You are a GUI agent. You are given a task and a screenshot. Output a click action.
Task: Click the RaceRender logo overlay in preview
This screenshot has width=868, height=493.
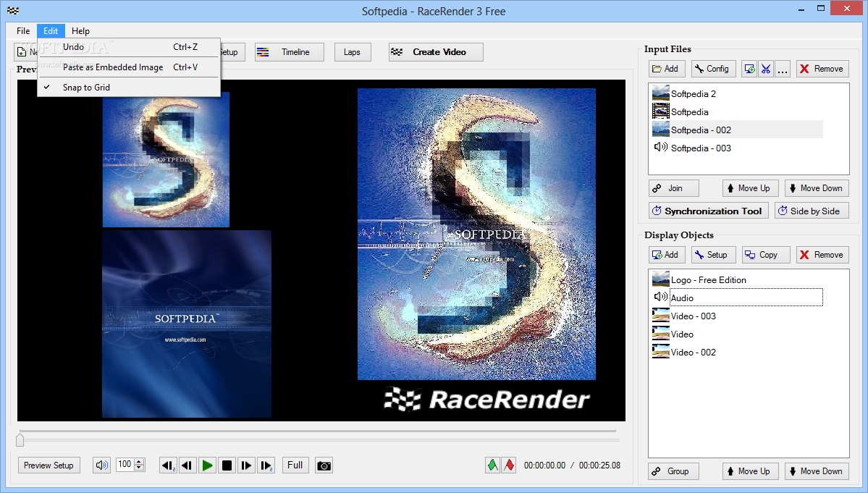coord(487,400)
